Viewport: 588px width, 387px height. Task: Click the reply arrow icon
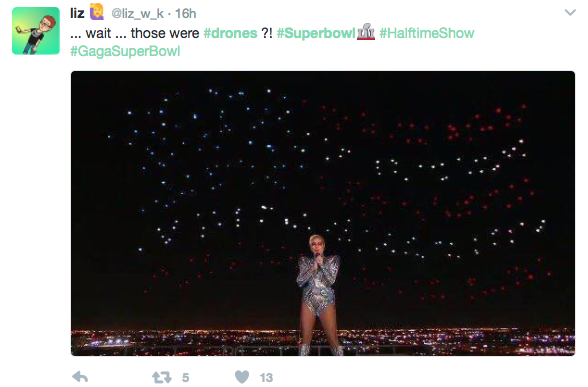click(x=80, y=376)
